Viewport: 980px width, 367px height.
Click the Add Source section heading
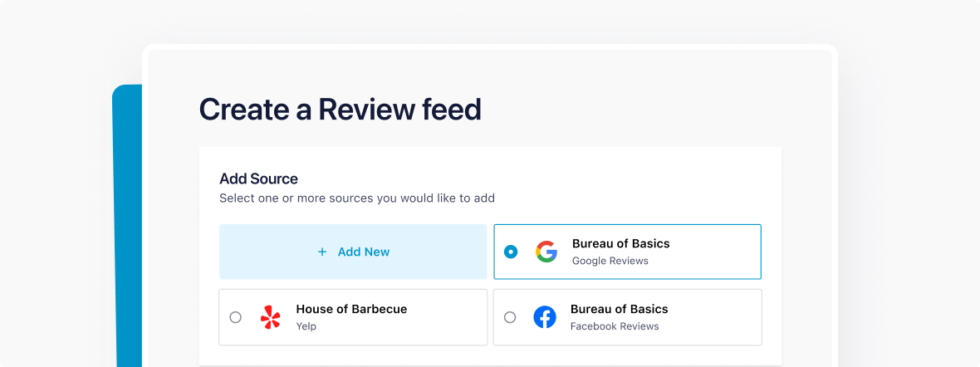click(258, 179)
